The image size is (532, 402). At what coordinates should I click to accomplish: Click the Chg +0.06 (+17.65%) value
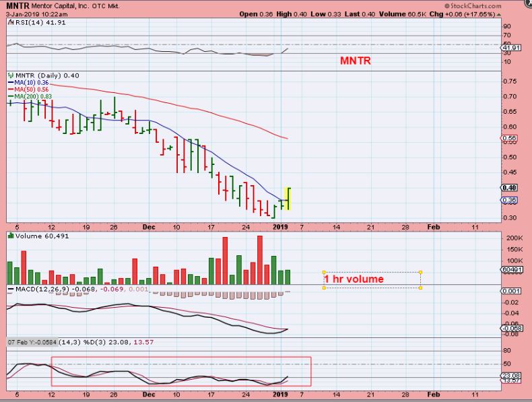click(x=462, y=14)
